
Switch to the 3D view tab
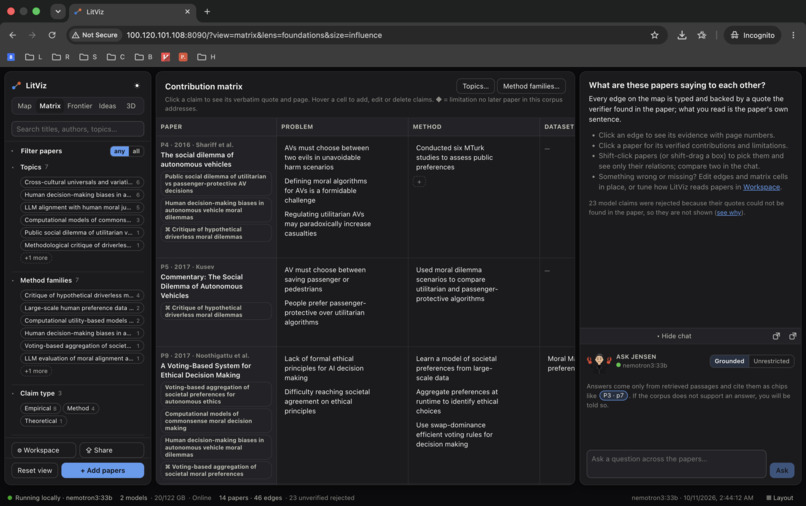[x=131, y=106]
